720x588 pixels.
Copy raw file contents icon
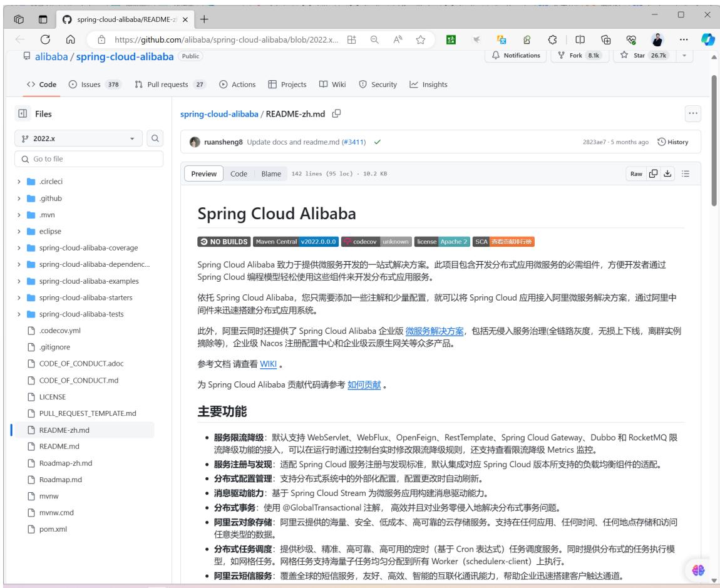pos(653,173)
